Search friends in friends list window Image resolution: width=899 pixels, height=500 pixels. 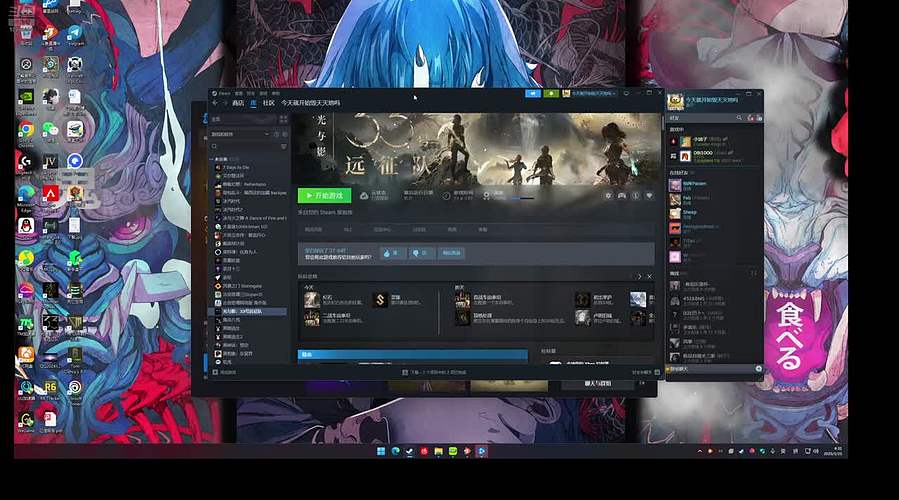click(739, 118)
